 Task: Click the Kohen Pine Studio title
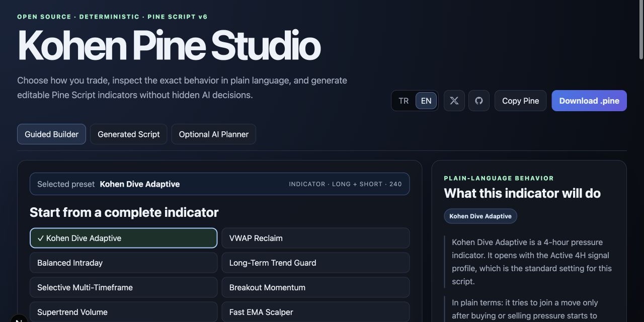pos(169,46)
